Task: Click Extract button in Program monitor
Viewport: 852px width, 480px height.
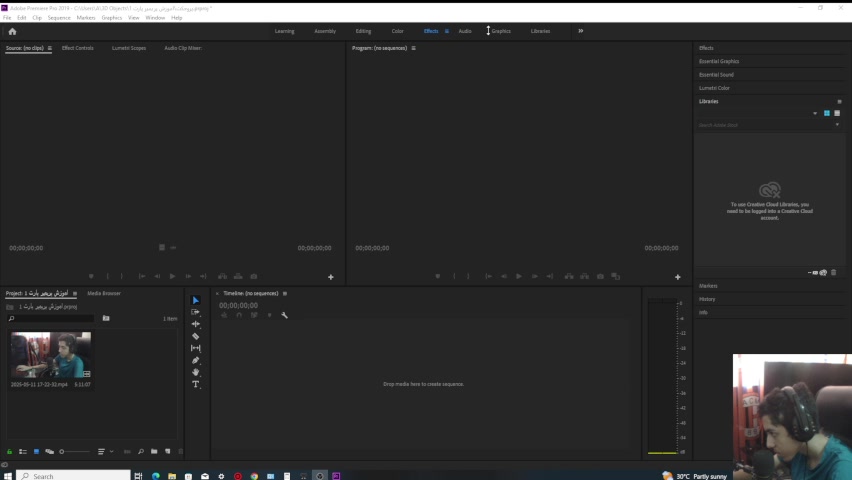Action: (584, 276)
